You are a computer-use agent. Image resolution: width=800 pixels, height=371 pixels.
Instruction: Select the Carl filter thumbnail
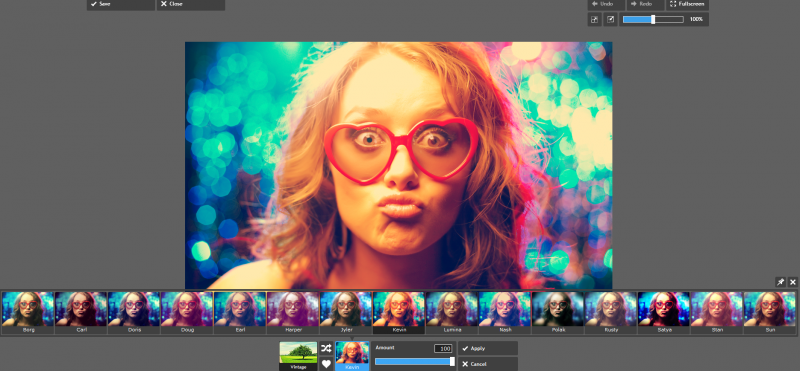(x=81, y=313)
